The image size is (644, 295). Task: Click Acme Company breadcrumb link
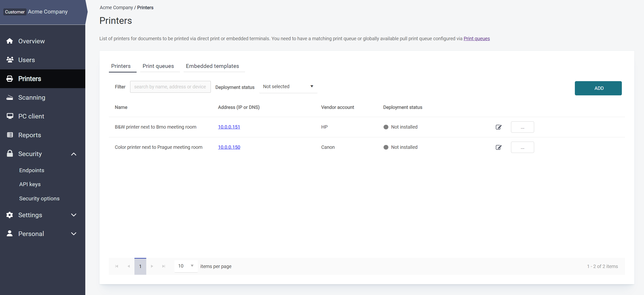pos(116,7)
